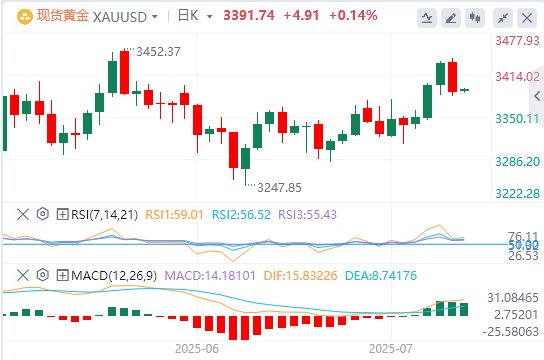544x360 pixels.
Task: Click the collapse fullscreen arrows icon
Action: click(x=503, y=18)
